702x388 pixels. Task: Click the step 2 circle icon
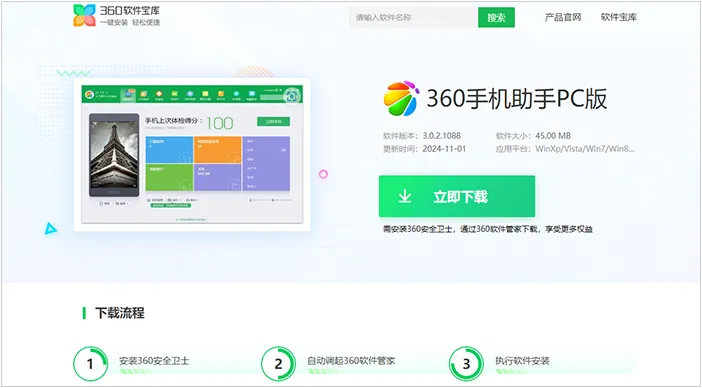278,363
